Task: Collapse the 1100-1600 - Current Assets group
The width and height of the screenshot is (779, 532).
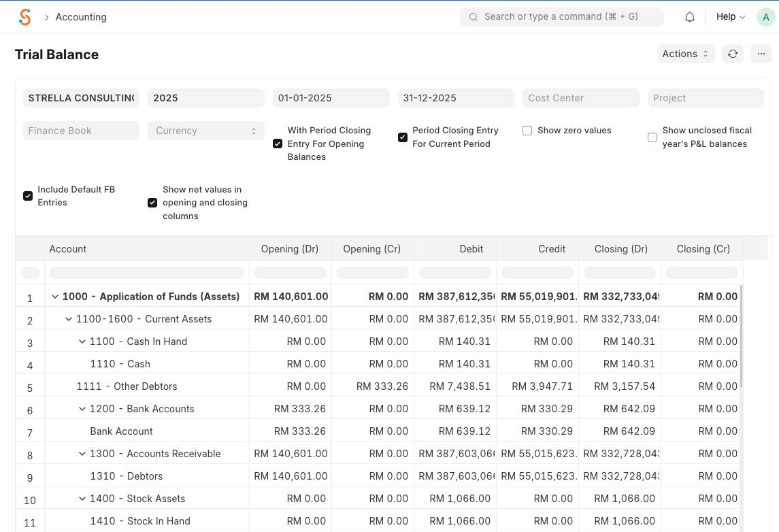Action: tap(69, 319)
